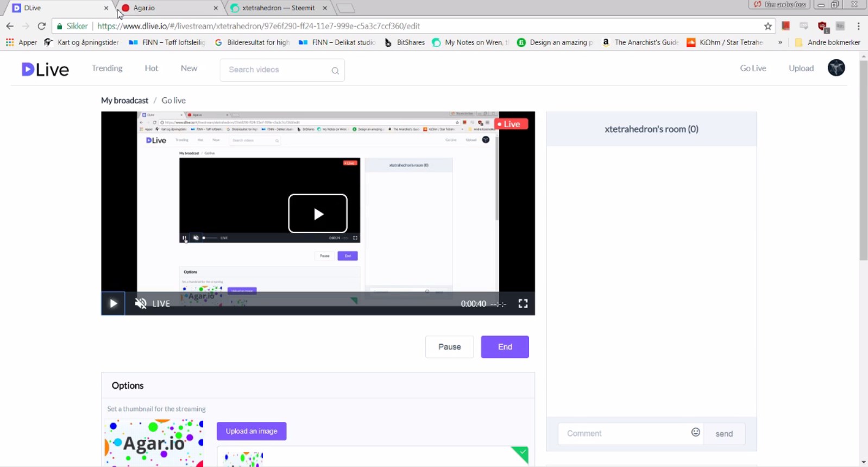The height and width of the screenshot is (467, 868).
Task: Close the DLive browser tab
Action: [106, 8]
